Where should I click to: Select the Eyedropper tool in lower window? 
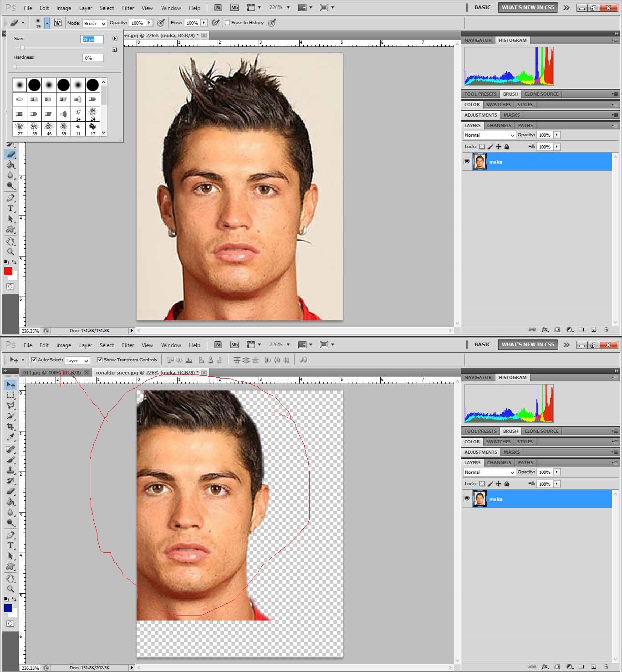click(10, 437)
